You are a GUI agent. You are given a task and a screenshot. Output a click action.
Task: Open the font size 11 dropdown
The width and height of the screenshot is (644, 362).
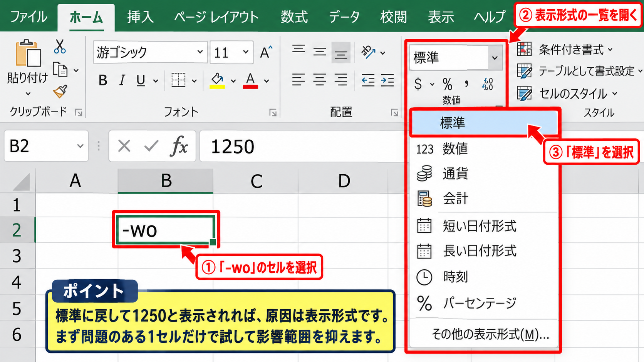pos(246,52)
